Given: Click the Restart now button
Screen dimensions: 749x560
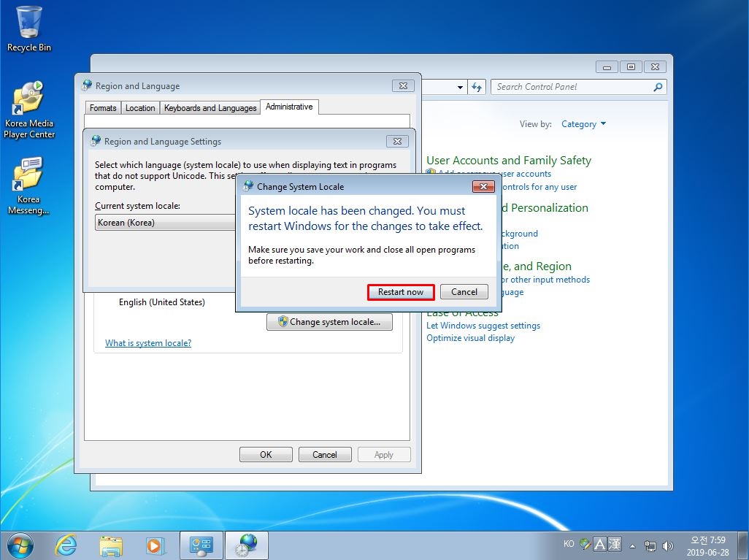Looking at the screenshot, I should (401, 292).
